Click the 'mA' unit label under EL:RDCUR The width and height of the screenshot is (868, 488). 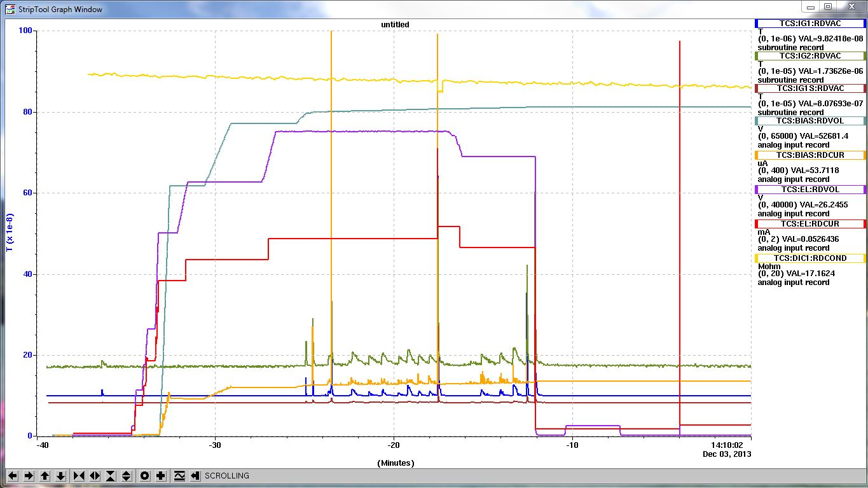[x=763, y=232]
